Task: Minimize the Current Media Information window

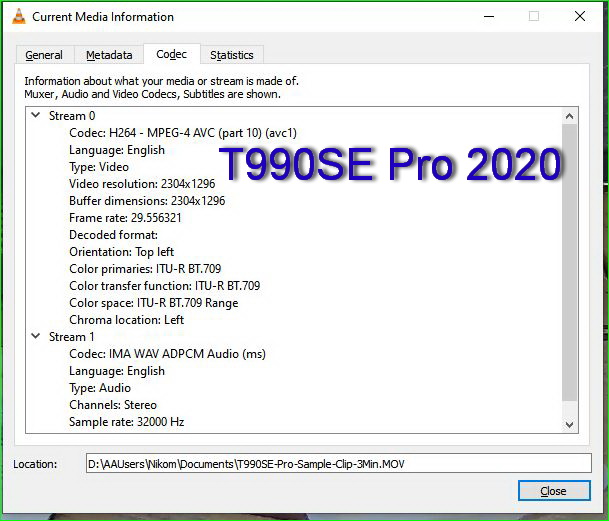Action: tap(489, 17)
